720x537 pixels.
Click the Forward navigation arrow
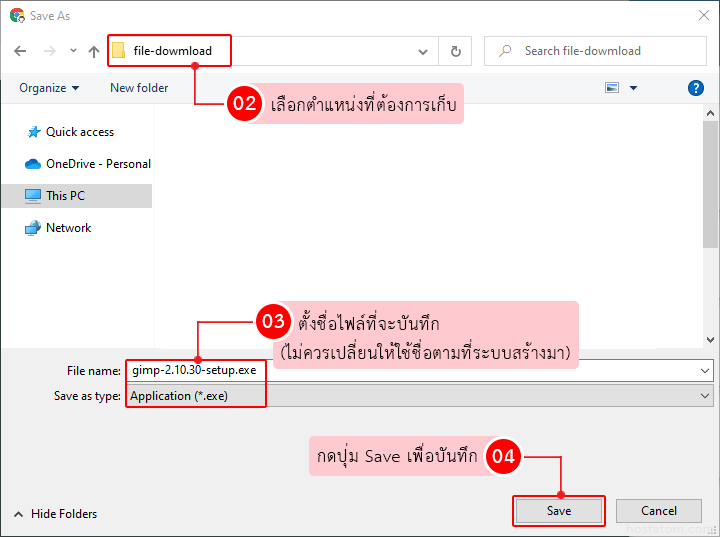pos(47,51)
